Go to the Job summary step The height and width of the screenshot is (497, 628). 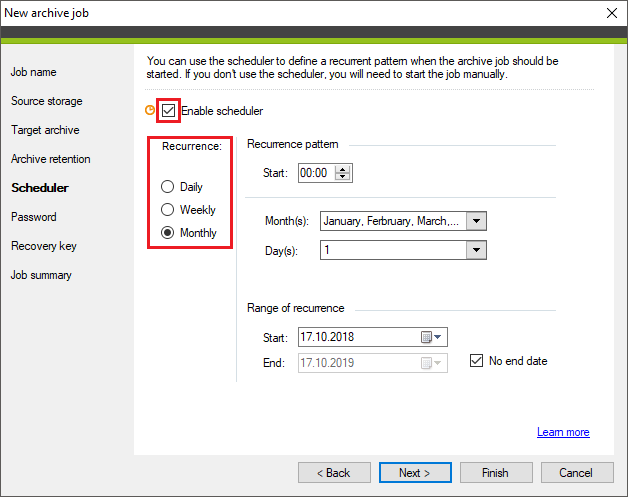point(41,275)
